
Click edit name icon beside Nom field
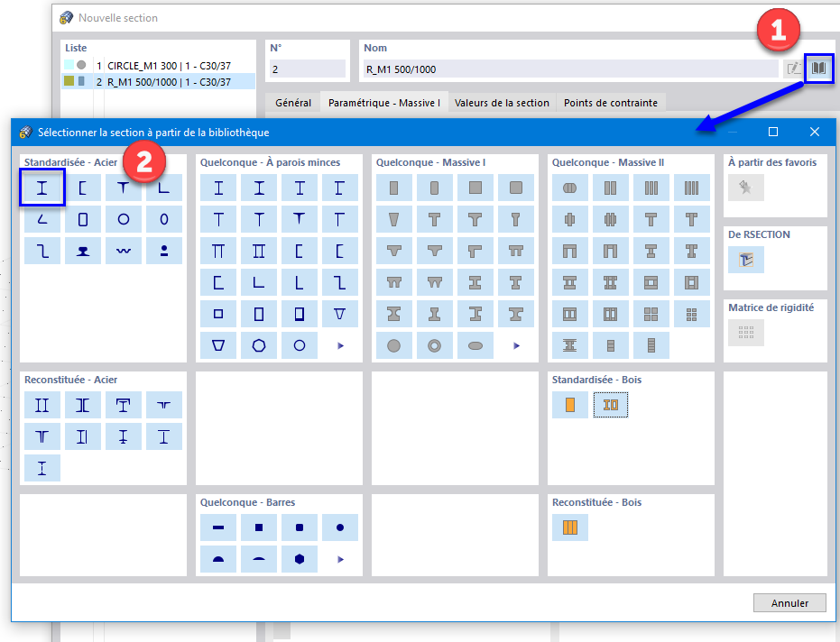(793, 69)
